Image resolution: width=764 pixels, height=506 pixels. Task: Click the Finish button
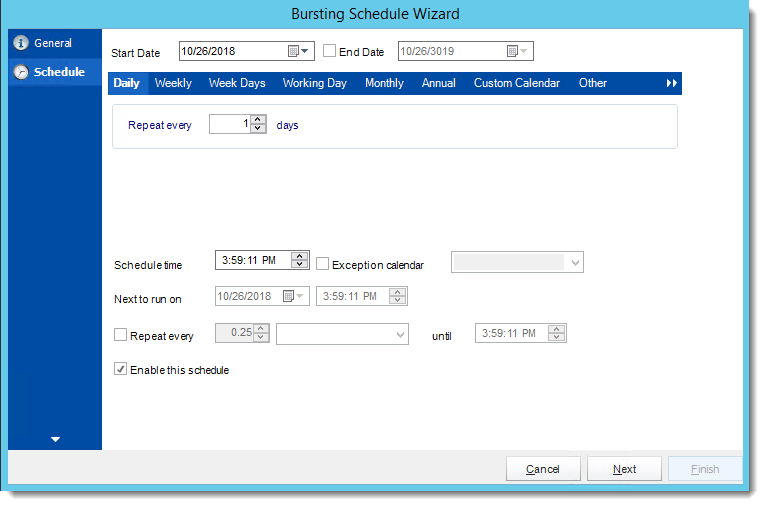pyautogui.click(x=705, y=469)
